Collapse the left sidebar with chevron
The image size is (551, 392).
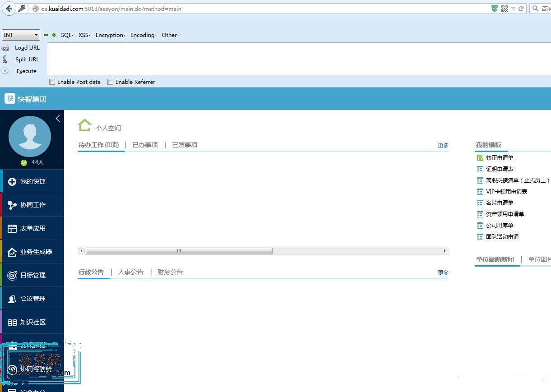click(x=58, y=118)
